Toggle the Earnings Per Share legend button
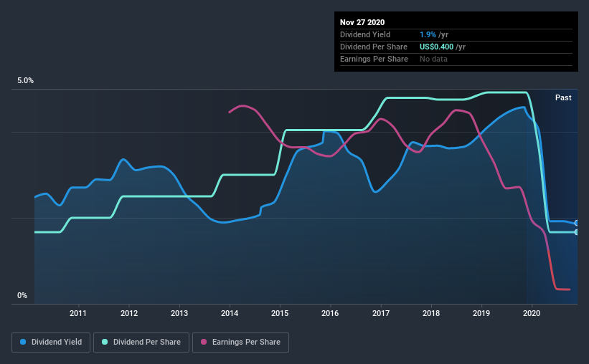 [x=240, y=343]
